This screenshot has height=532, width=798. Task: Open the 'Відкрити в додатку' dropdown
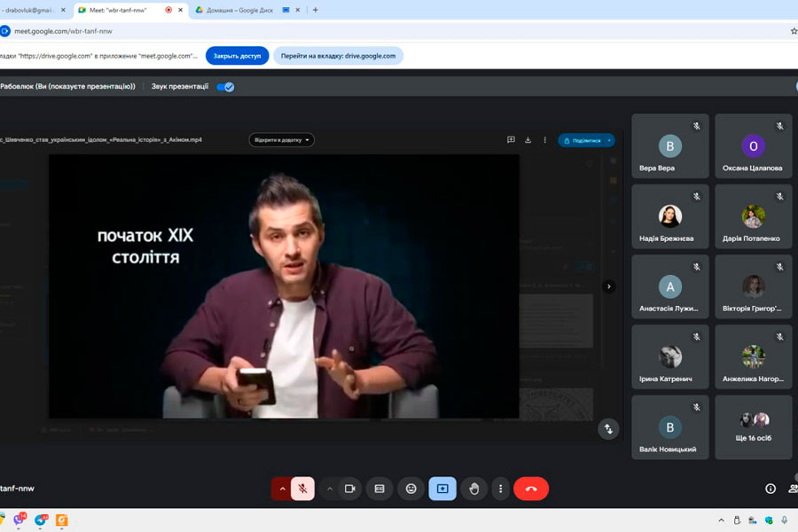281,140
